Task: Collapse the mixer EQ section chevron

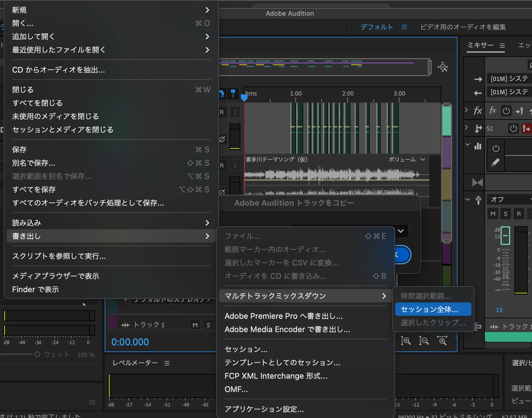Action: [468, 145]
